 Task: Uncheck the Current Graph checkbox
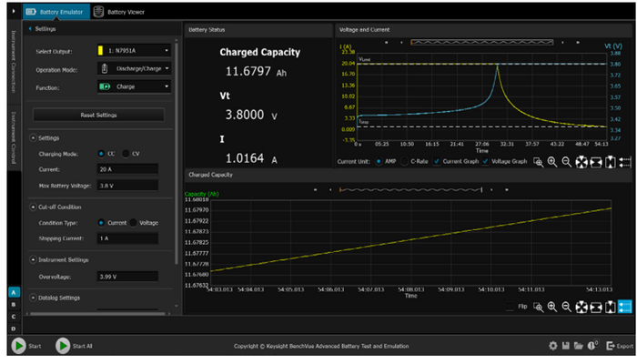tap(439, 161)
